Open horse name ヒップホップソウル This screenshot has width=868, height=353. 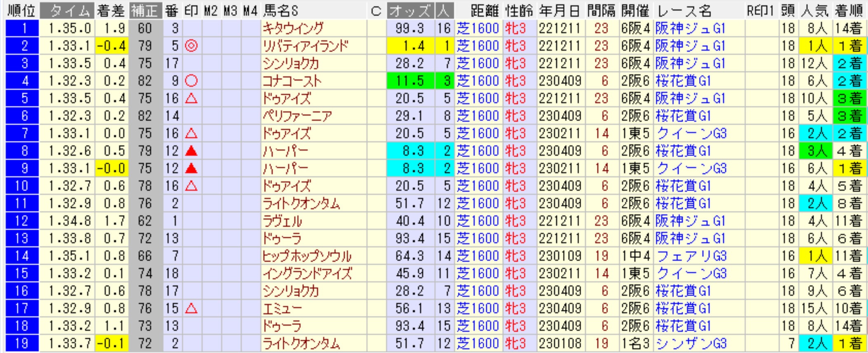click(x=307, y=256)
